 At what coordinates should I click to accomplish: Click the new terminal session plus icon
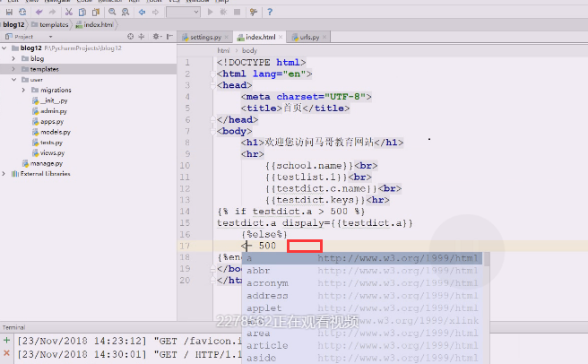[x=6, y=341]
